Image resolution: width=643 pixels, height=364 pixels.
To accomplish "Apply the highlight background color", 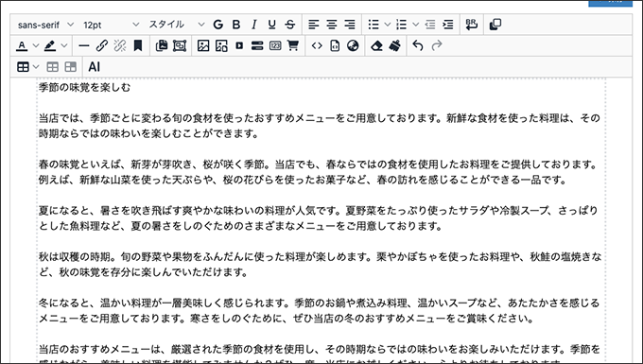I will click(50, 46).
